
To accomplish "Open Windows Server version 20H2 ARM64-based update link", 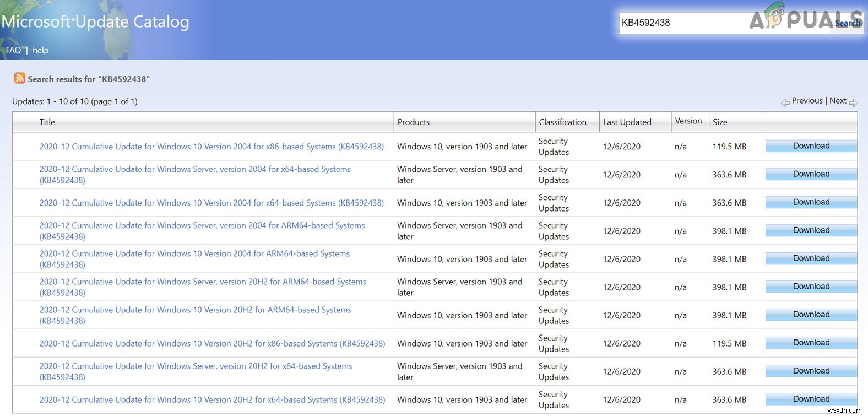I will (203, 287).
